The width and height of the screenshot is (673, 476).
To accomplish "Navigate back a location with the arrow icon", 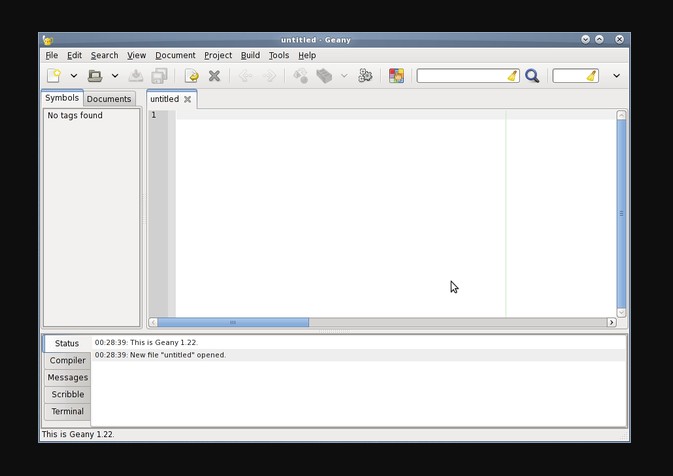I will (246, 76).
